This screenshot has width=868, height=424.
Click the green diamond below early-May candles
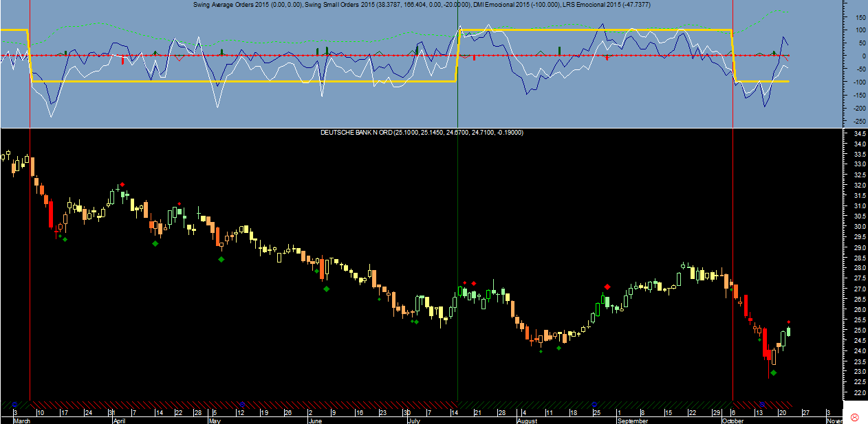(221, 259)
